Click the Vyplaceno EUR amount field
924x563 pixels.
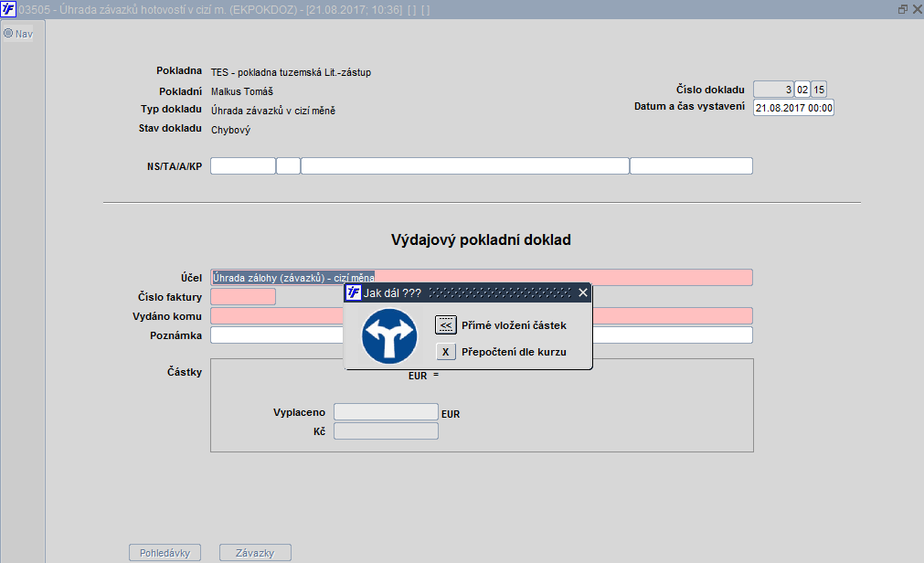(386, 412)
